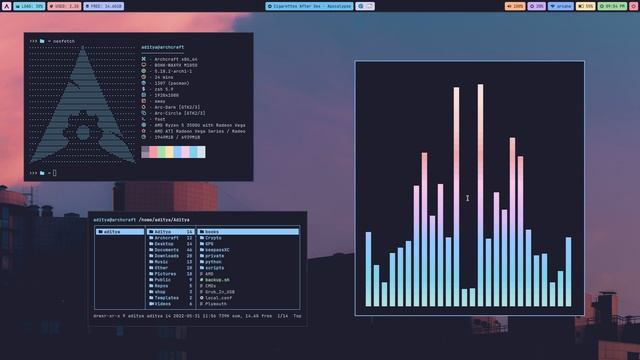The width and height of the screenshot is (640, 360).
Task: Click the gear icon beside local.conf
Action: tap(202, 298)
